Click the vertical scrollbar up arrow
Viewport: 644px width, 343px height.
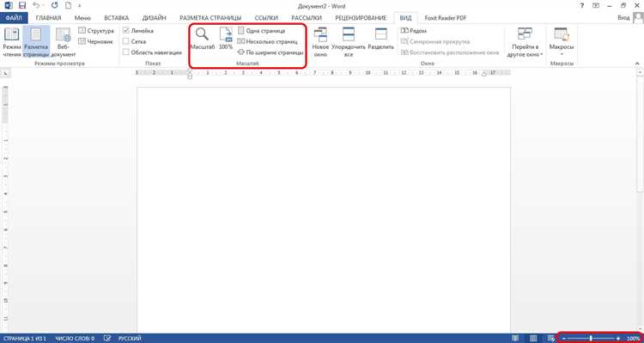(x=641, y=73)
